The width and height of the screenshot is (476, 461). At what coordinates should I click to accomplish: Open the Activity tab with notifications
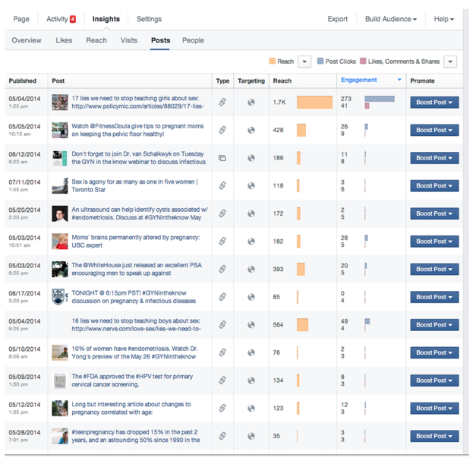tap(61, 19)
